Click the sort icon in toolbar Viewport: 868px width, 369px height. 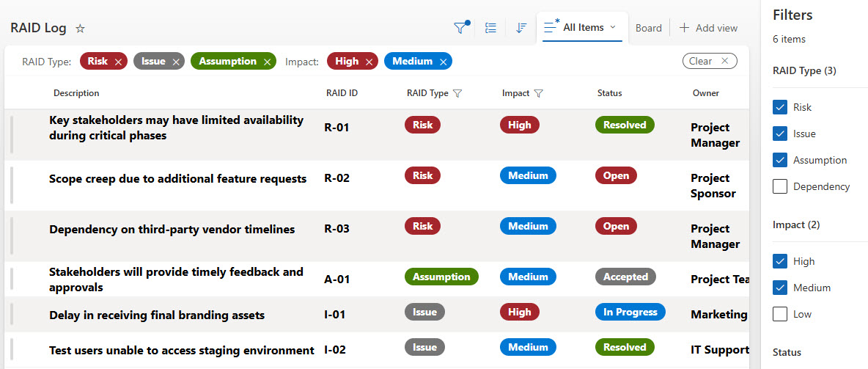pyautogui.click(x=521, y=28)
